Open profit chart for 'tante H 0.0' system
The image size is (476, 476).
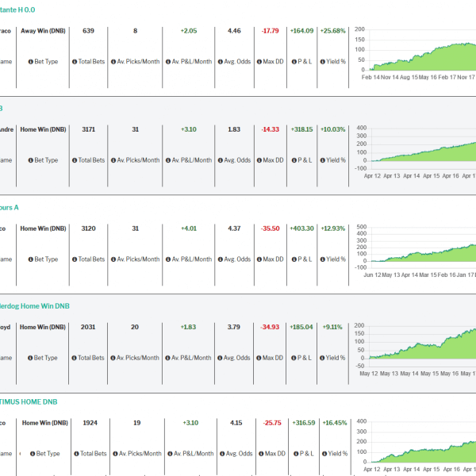coord(415,54)
